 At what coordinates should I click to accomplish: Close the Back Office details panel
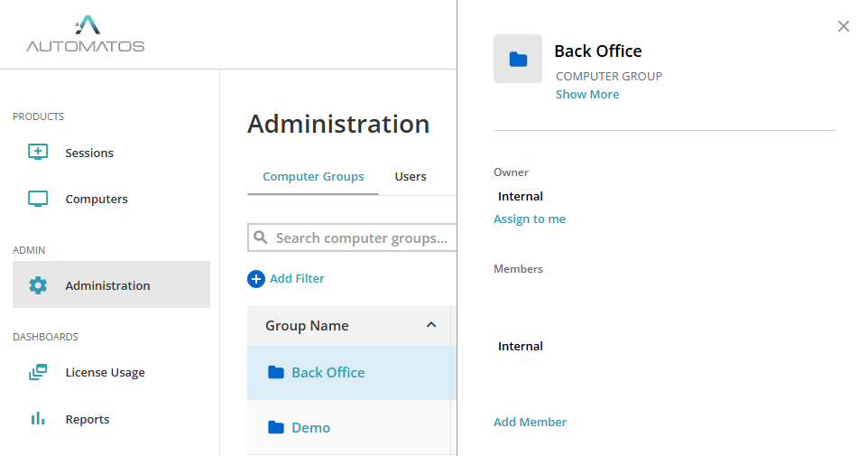coord(844,26)
